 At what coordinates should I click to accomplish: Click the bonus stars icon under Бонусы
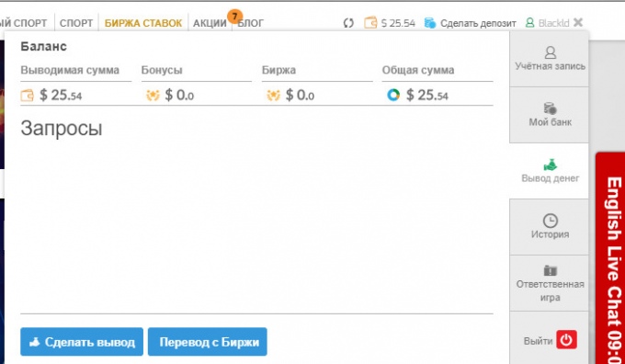click(x=153, y=96)
